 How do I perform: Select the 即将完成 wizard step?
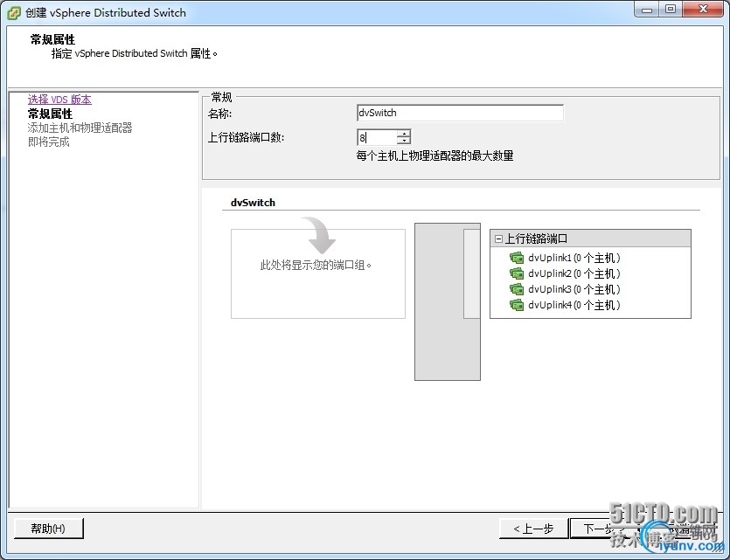pyautogui.click(x=48, y=142)
